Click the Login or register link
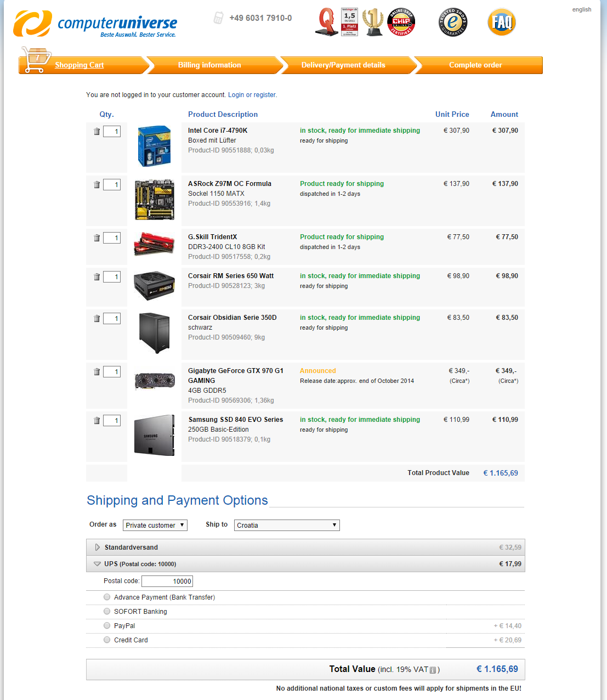 (x=252, y=95)
